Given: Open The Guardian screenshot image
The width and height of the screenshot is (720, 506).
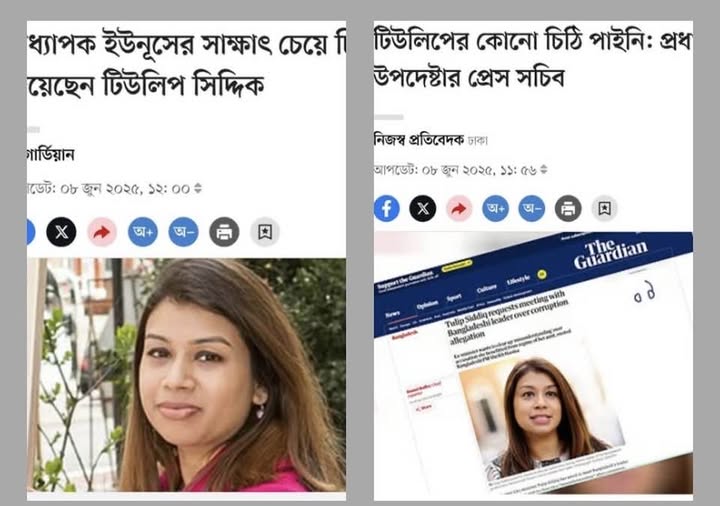Looking at the screenshot, I should point(533,363).
